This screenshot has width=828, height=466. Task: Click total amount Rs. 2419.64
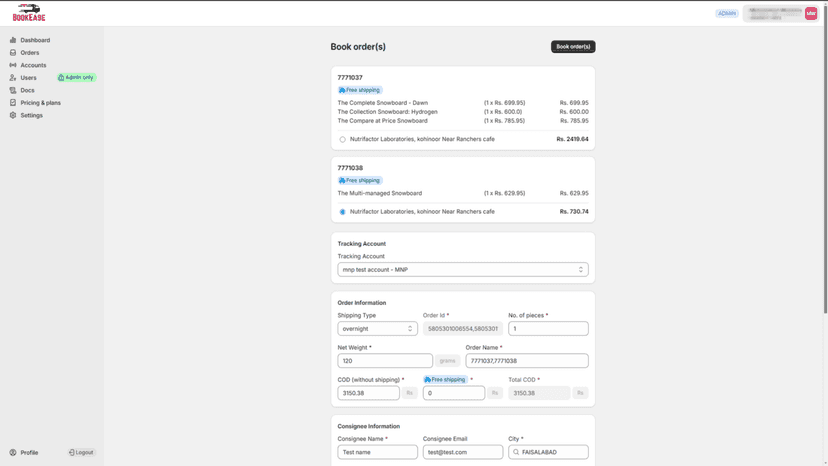click(x=572, y=139)
